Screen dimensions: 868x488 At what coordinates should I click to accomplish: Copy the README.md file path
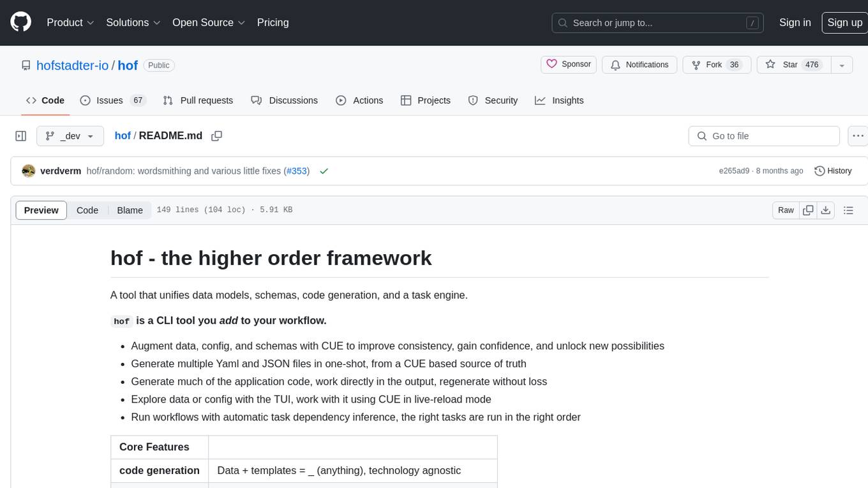coord(216,136)
